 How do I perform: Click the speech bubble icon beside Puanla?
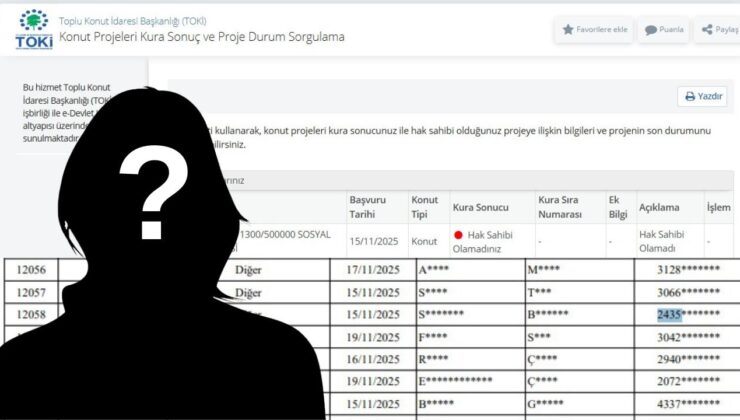(652, 30)
